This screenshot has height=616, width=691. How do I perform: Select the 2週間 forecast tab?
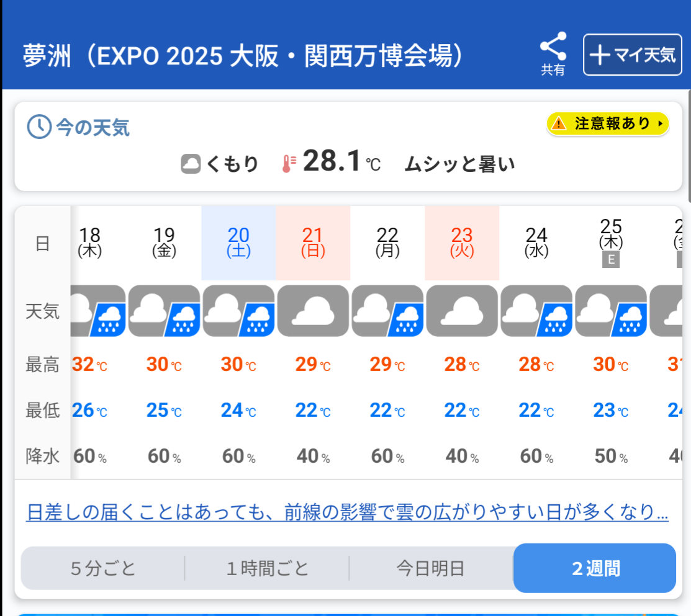click(595, 568)
